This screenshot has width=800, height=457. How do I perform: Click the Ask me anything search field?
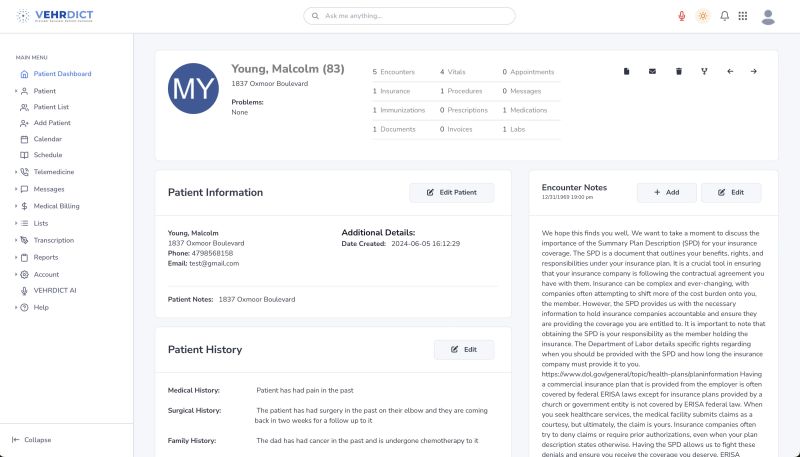[x=410, y=16]
